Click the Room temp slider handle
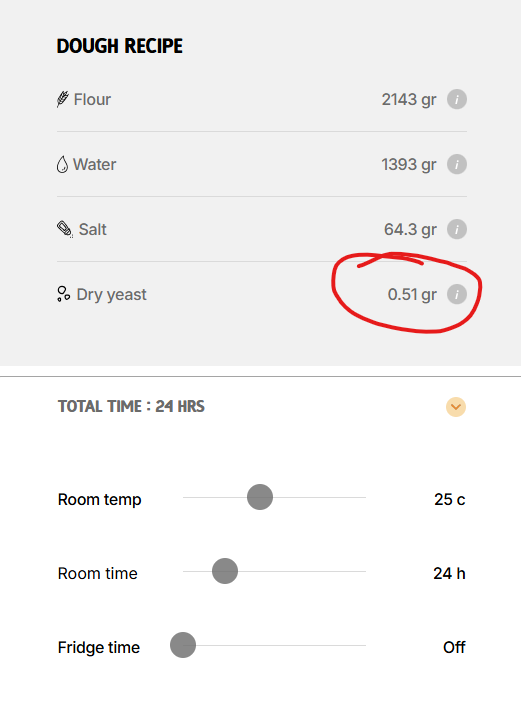The width and height of the screenshot is (521, 717). (x=260, y=497)
